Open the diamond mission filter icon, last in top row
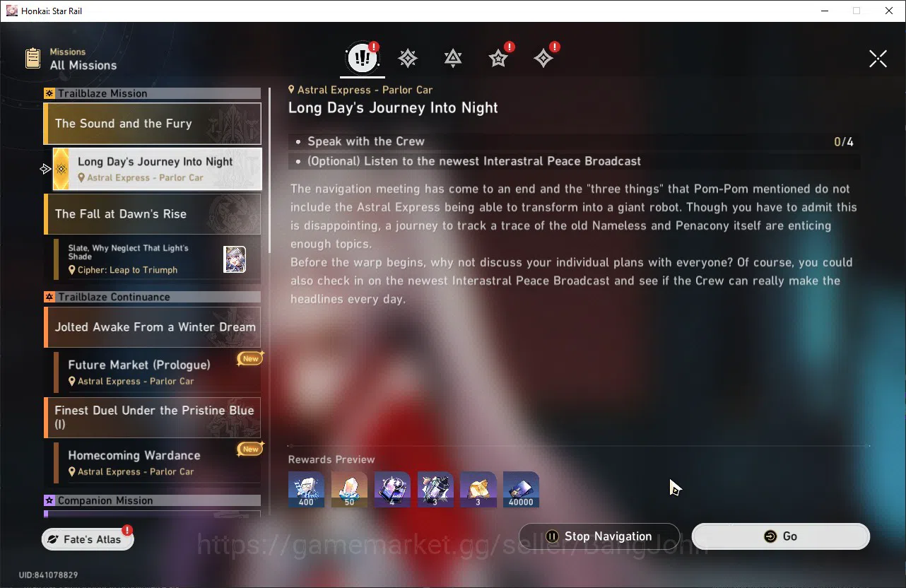The height and width of the screenshot is (588, 906). click(x=543, y=59)
